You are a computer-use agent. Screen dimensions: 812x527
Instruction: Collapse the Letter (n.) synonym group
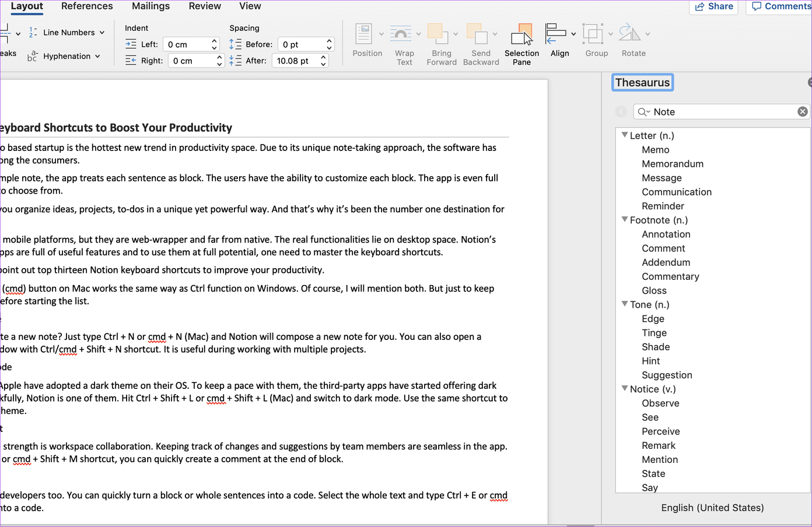coord(625,135)
